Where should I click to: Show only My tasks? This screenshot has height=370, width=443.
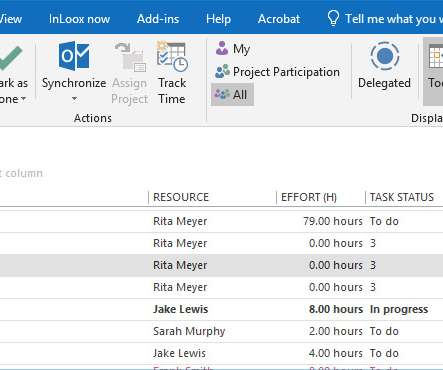pyautogui.click(x=233, y=49)
